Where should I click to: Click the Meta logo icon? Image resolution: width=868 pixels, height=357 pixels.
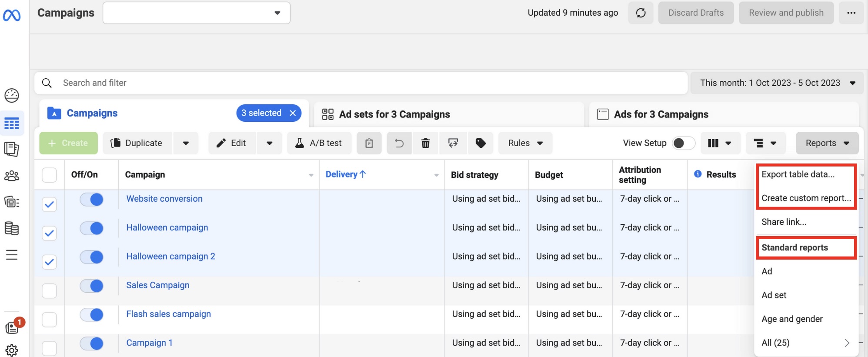[12, 16]
